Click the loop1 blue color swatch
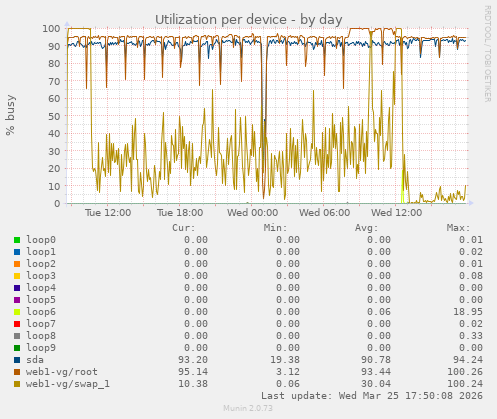The width and height of the screenshot is (497, 419). click(17, 252)
